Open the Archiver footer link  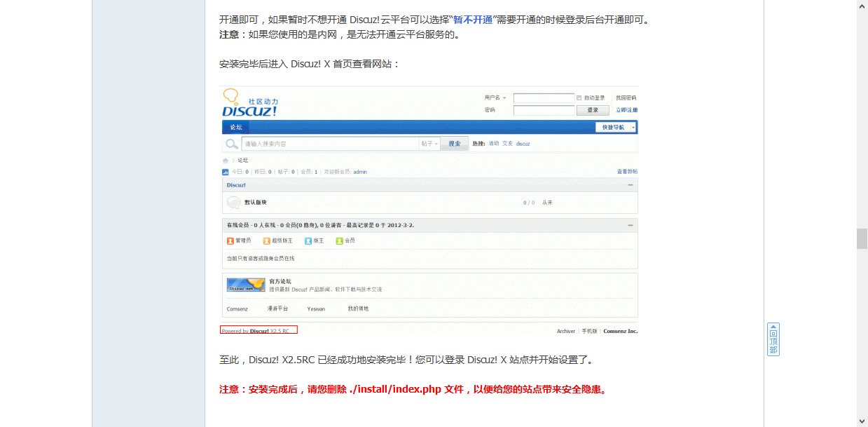coord(566,331)
